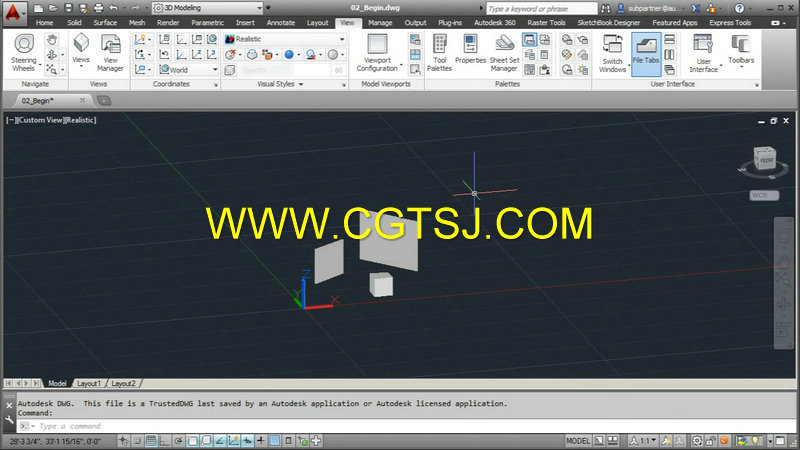Image resolution: width=800 pixels, height=450 pixels.
Task: Open the Annotate ribbon tab
Action: pos(281,23)
